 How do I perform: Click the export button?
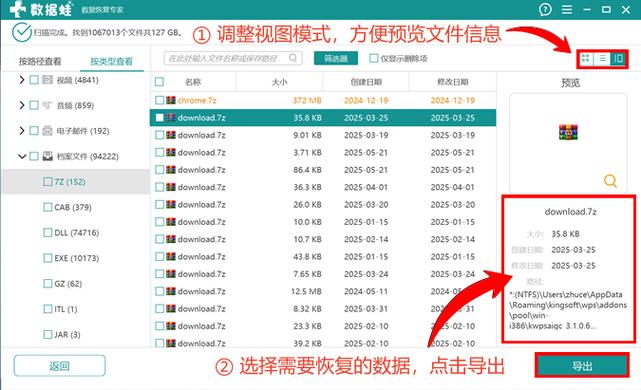coord(582,366)
